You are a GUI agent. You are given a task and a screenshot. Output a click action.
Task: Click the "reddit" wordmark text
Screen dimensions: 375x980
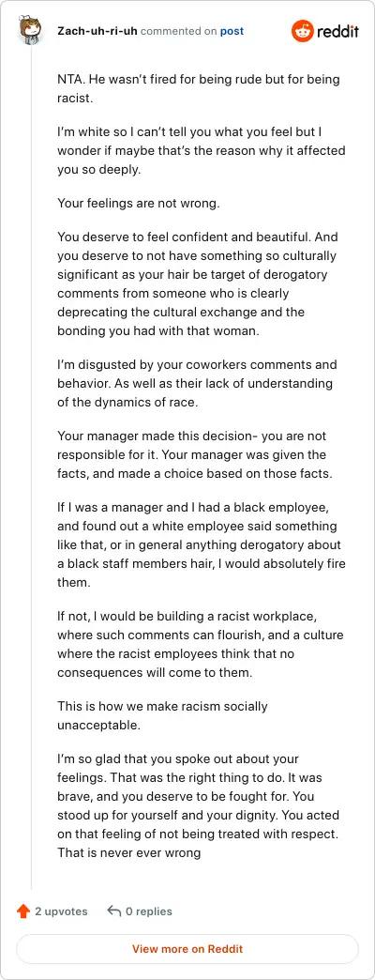coord(337,32)
